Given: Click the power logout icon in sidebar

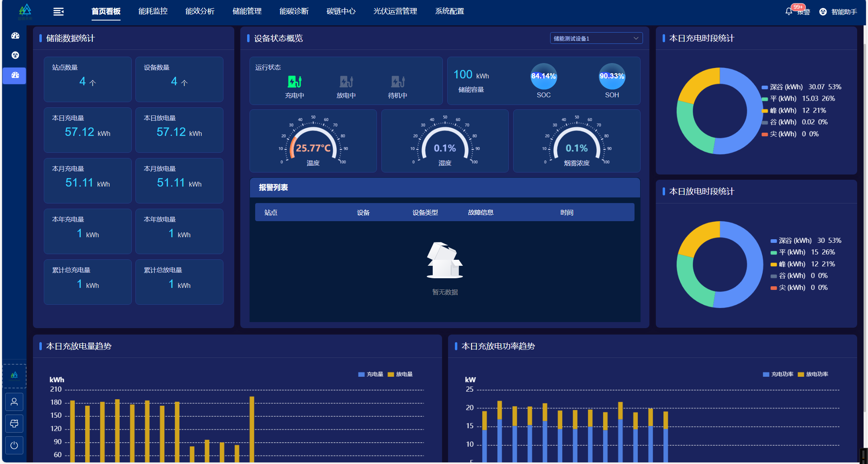Looking at the screenshot, I should [x=14, y=445].
